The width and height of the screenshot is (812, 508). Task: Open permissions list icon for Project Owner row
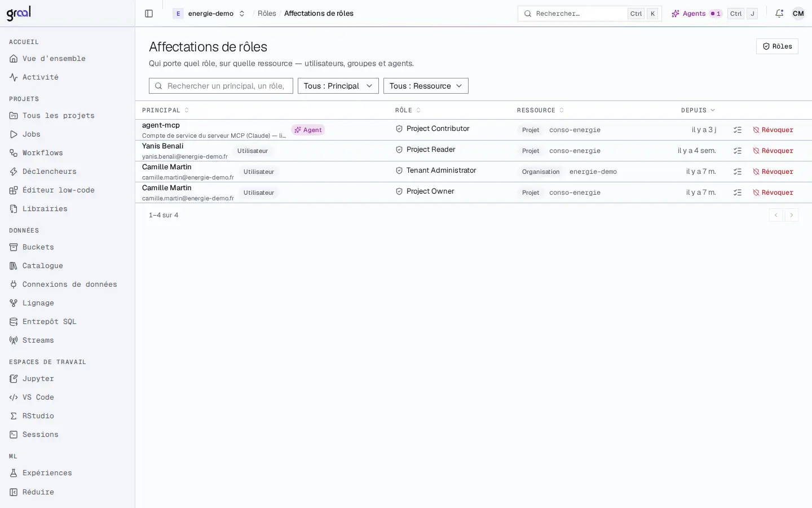point(738,192)
